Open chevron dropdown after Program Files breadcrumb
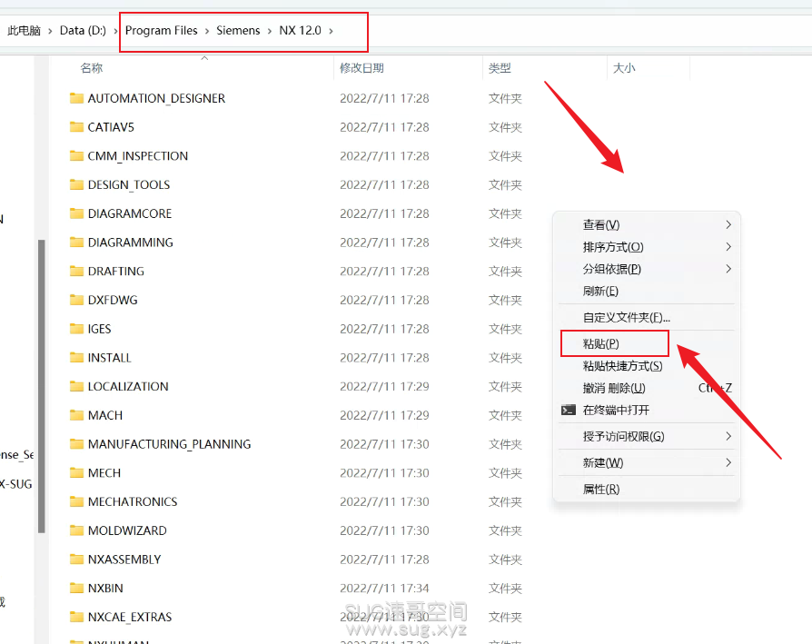The width and height of the screenshot is (812, 644). (x=206, y=31)
